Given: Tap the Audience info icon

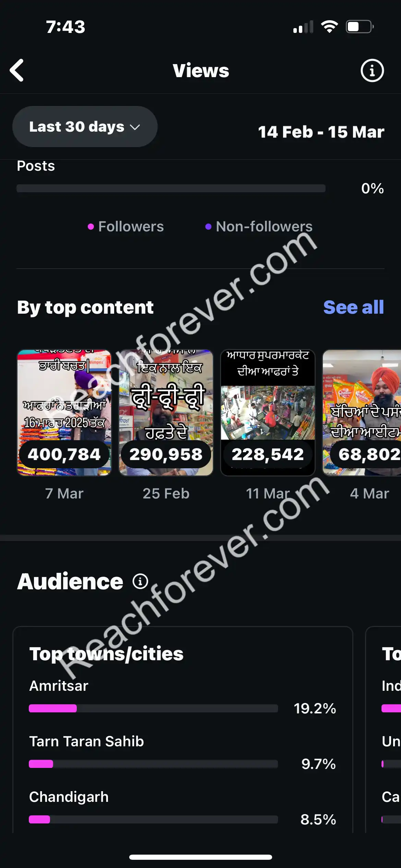Looking at the screenshot, I should (x=140, y=581).
